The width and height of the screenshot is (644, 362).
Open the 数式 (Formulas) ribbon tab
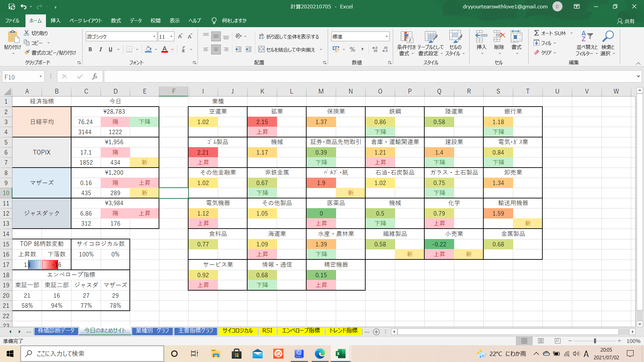[x=116, y=21]
